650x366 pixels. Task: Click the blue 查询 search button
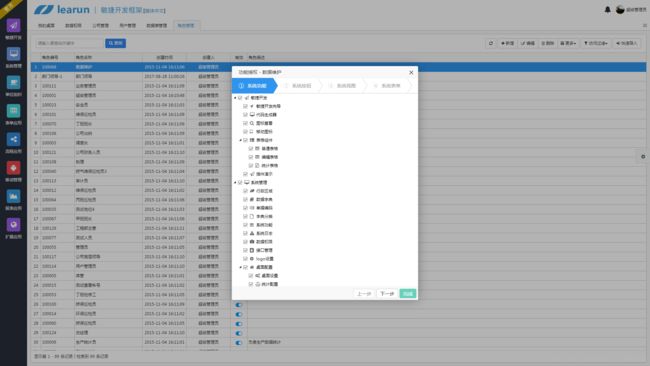click(x=116, y=43)
